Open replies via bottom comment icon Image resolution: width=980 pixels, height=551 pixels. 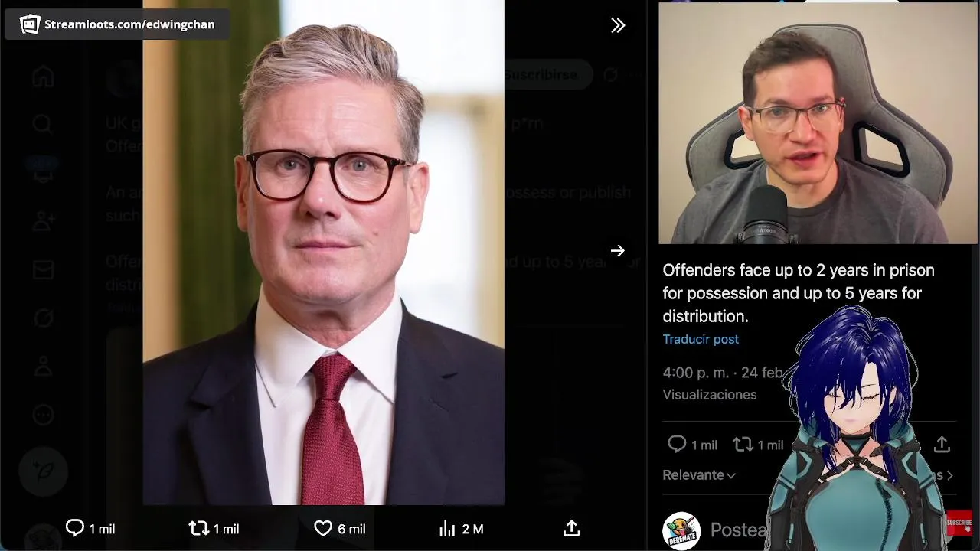[x=75, y=528]
